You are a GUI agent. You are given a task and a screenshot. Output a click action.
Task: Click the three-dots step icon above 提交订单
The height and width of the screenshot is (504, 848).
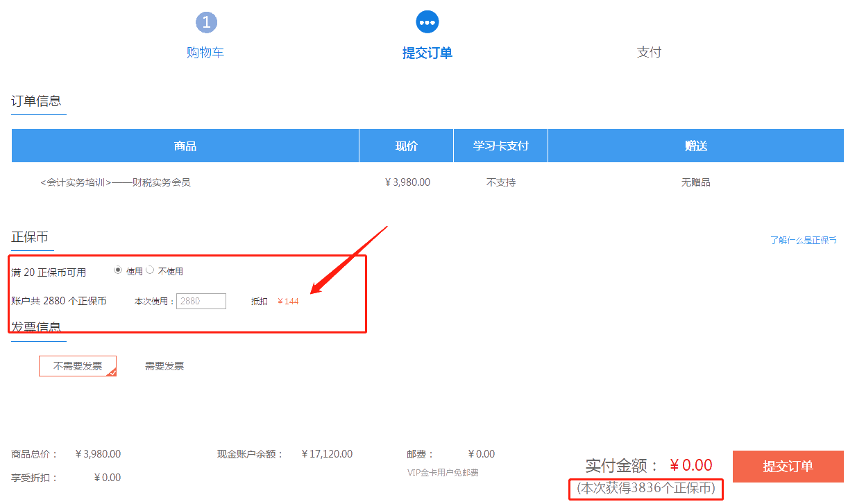point(427,22)
